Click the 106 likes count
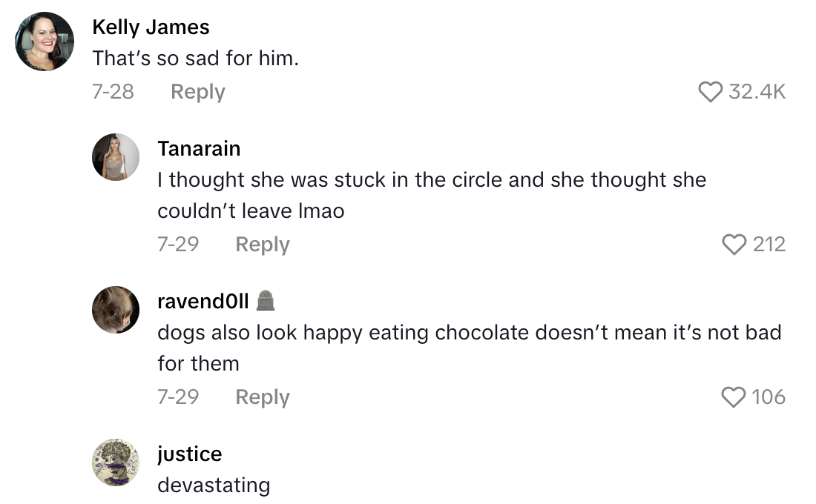Viewport: 816px width, 504px height. pyautogui.click(x=768, y=397)
